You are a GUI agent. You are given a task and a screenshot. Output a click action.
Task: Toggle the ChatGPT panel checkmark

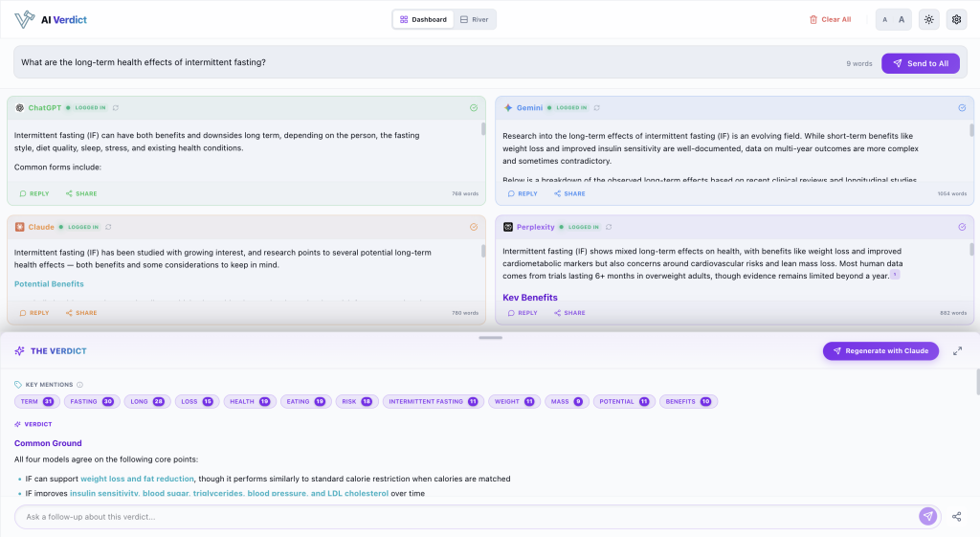coord(474,107)
